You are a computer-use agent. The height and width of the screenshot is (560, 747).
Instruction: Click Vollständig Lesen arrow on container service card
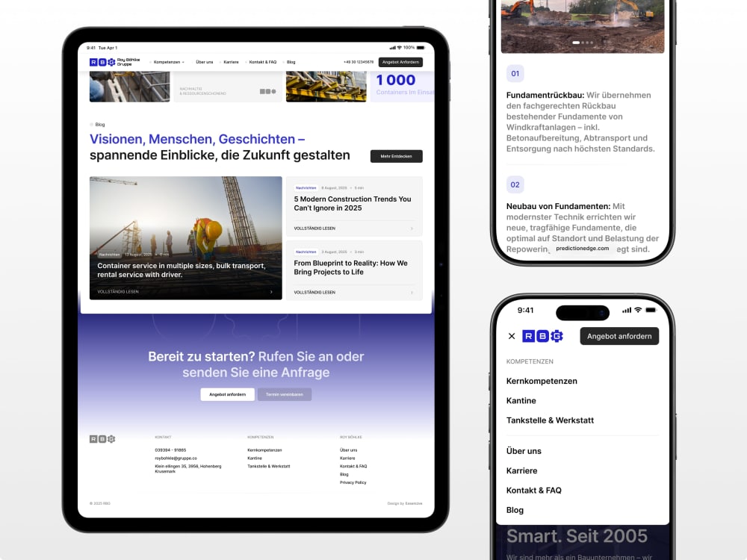tap(272, 292)
